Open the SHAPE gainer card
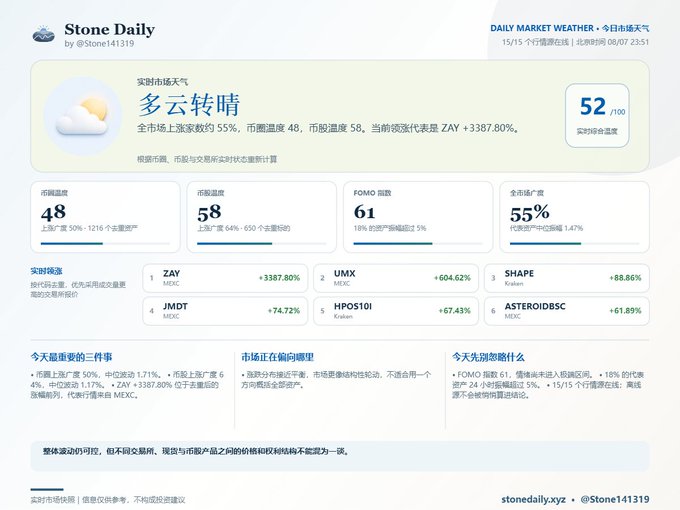This screenshot has height=510, width=680. pos(567,278)
